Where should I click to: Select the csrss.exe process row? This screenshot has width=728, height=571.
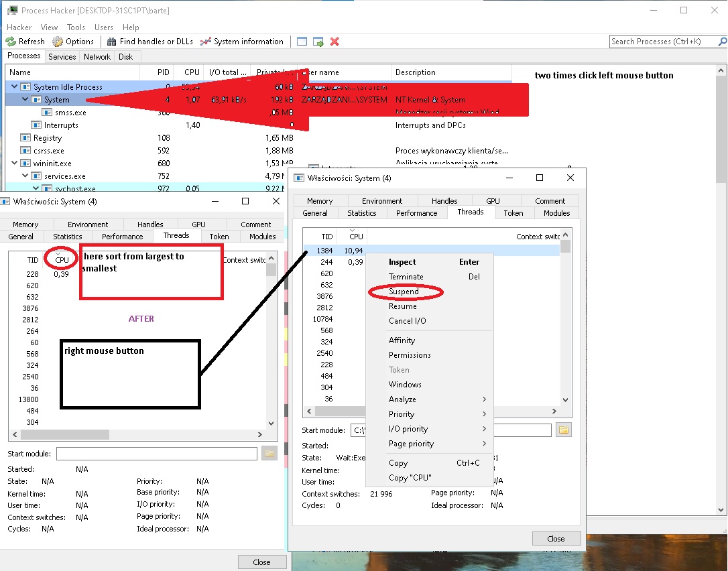tap(258, 150)
